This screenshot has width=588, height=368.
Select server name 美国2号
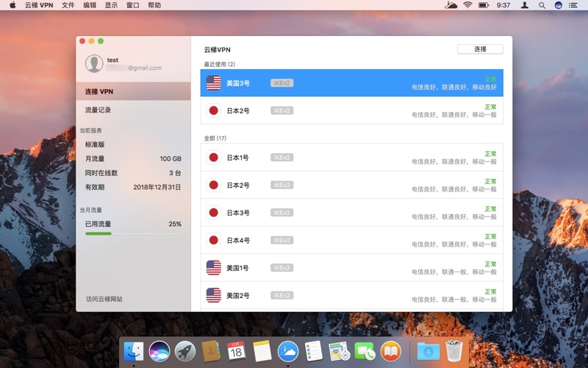tap(238, 296)
